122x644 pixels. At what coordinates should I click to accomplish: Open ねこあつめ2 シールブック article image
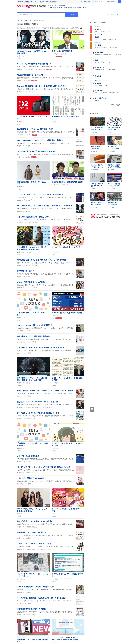pyautogui.click(x=68, y=236)
